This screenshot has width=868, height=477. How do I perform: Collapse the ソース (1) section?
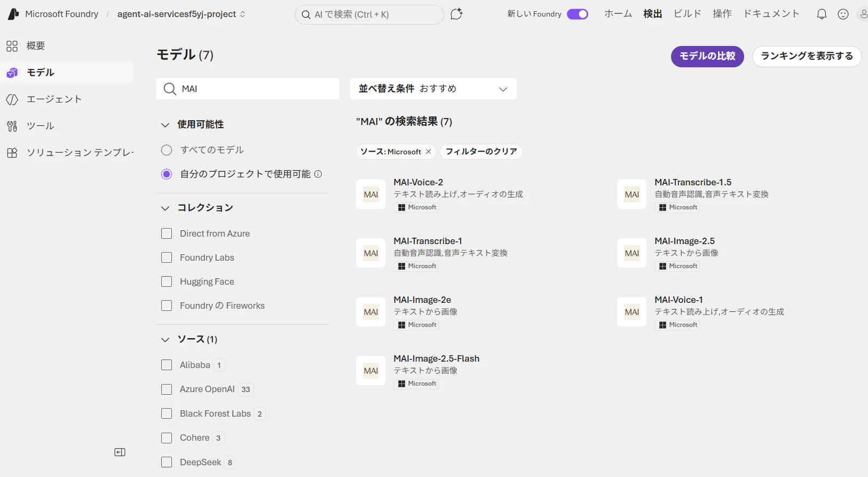(x=165, y=340)
